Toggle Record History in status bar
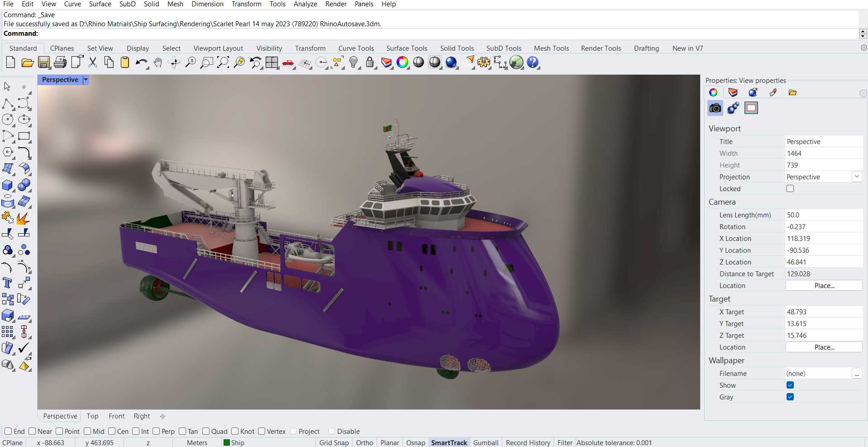 (528, 442)
